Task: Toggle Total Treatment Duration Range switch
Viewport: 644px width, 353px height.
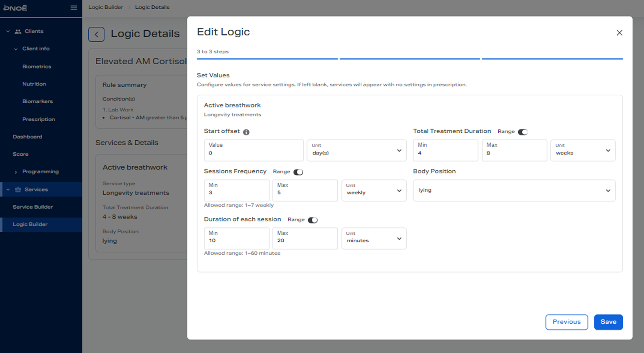Action: coord(523,132)
